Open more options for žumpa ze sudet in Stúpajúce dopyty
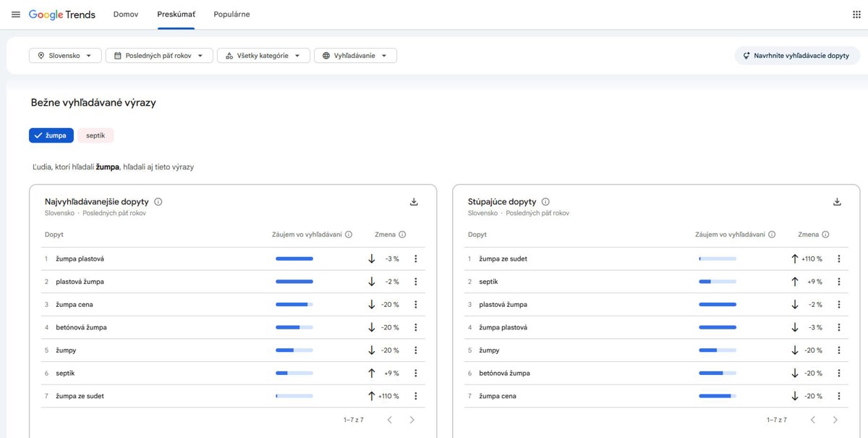The width and height of the screenshot is (868, 438). 838,258
